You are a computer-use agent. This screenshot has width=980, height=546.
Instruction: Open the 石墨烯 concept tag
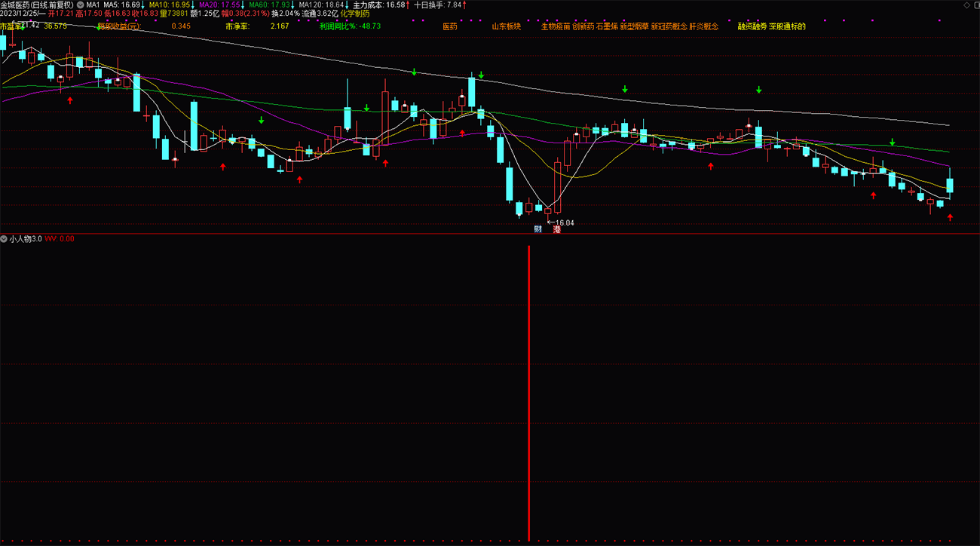(607, 26)
